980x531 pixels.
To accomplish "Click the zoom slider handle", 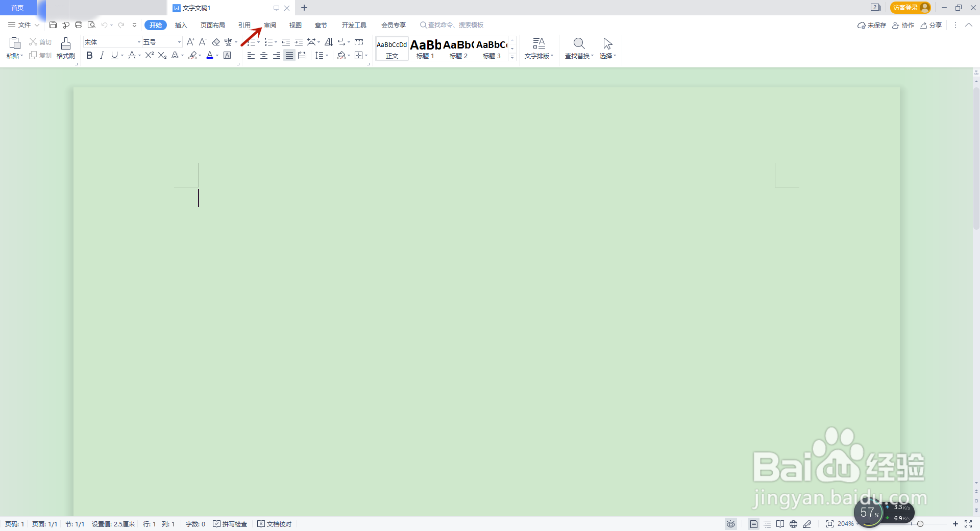I will (920, 524).
